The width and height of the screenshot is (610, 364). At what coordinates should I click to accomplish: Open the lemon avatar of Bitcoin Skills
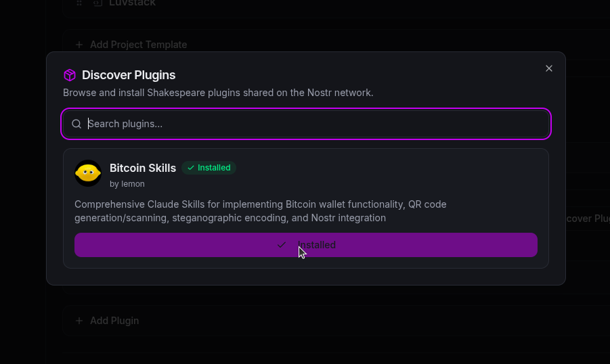88,173
